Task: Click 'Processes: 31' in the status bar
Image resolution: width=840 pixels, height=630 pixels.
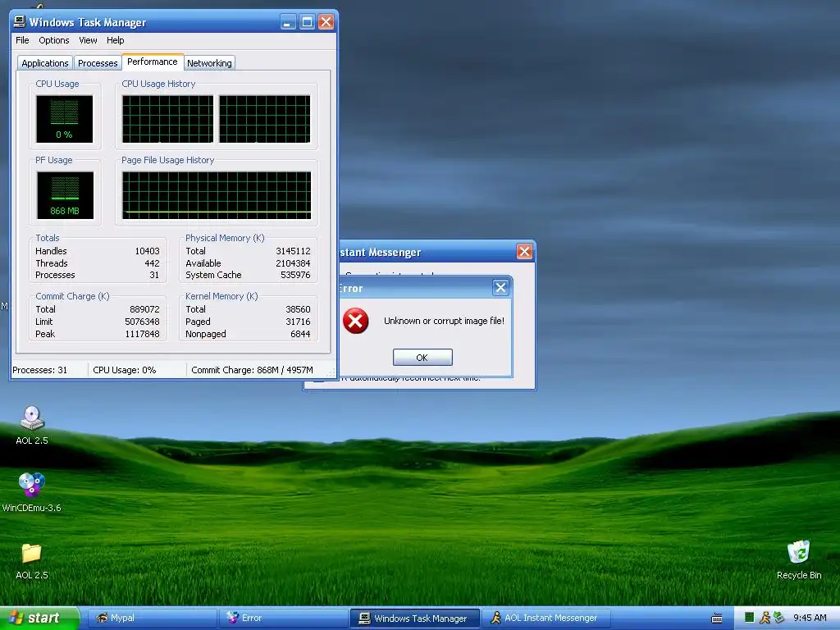Action: coord(40,370)
